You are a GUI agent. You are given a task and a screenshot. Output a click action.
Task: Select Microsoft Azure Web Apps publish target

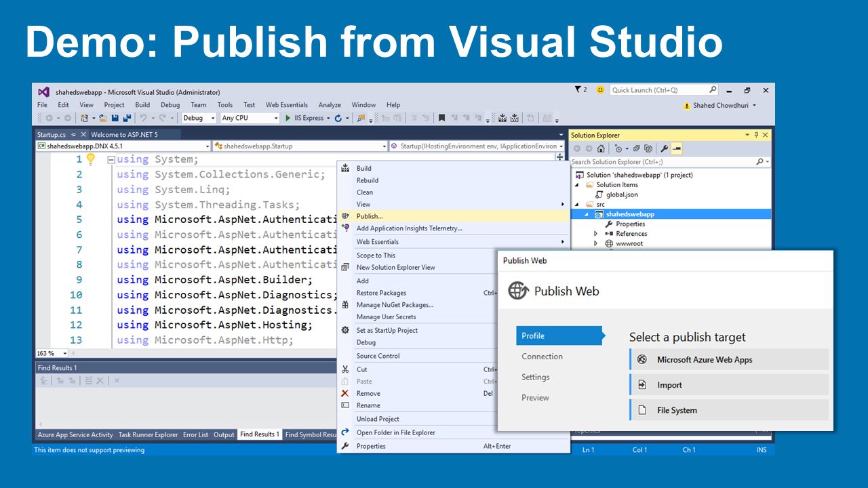click(x=729, y=360)
